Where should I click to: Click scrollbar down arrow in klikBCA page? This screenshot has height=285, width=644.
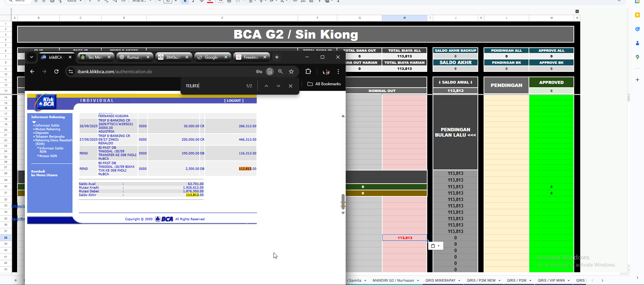343,213
